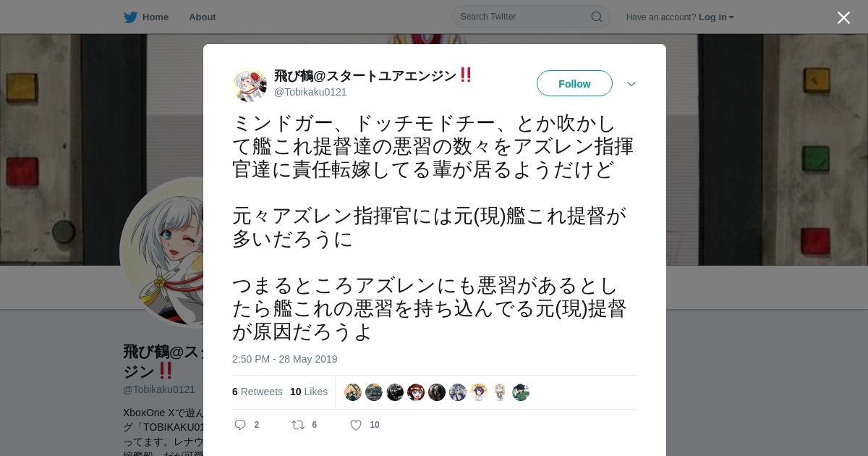The height and width of the screenshot is (456, 868).
Task: Expand the tweet options chevron
Action: [x=631, y=84]
